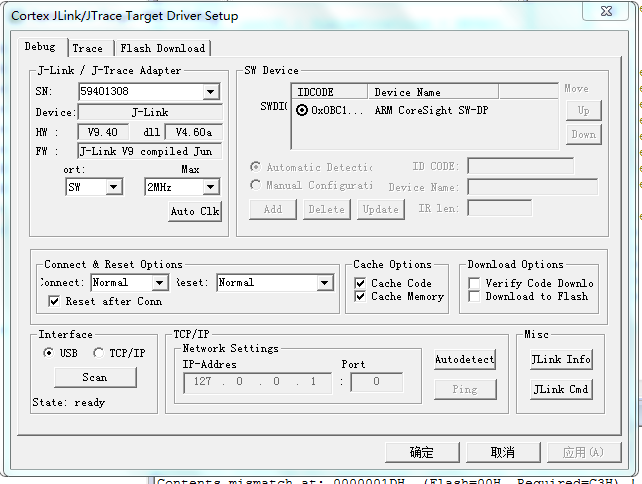Screen dimensions: 642x484
Task: Select the USB interface radio button
Action: pos(48,353)
